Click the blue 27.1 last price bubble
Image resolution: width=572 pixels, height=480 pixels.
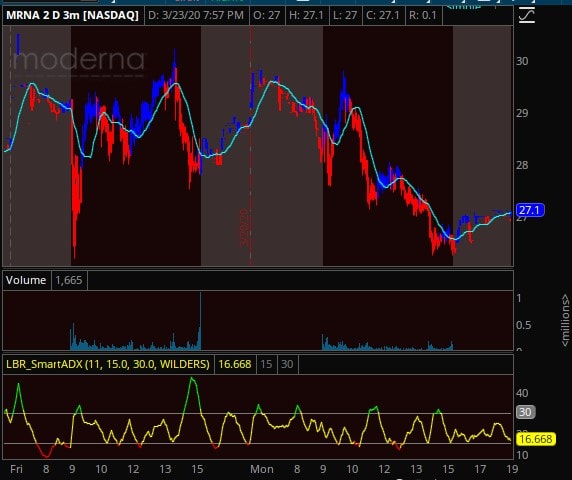529,210
